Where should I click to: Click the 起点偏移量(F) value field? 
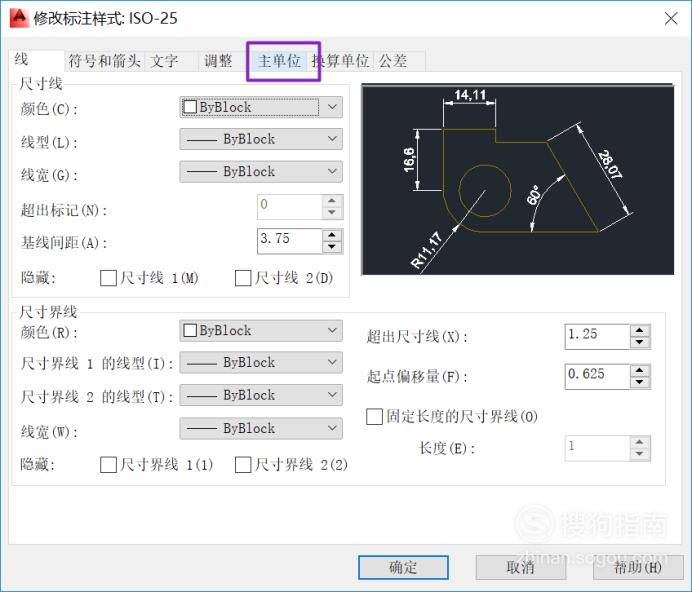click(x=597, y=377)
